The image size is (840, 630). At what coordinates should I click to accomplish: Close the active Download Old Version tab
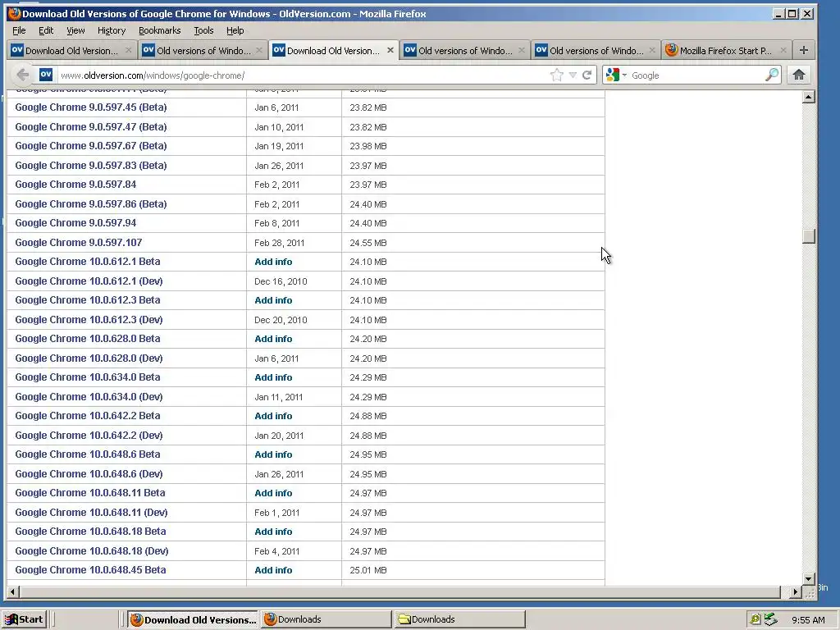pyautogui.click(x=390, y=50)
